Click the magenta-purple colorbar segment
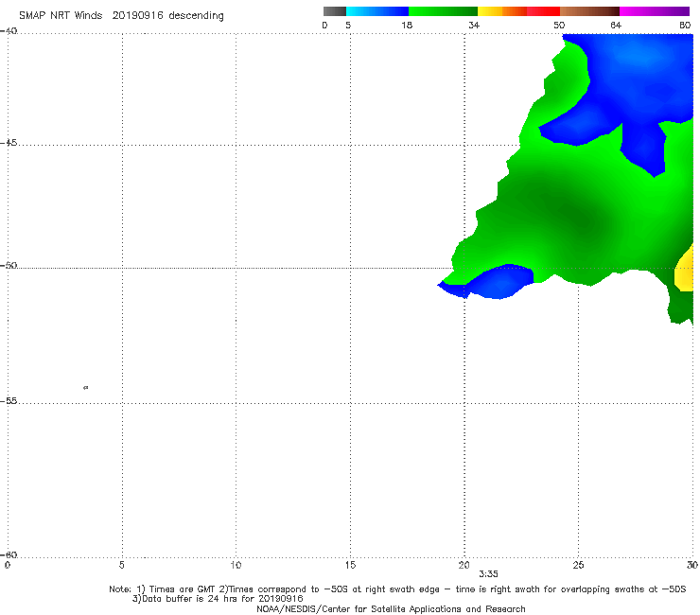This screenshot has width=700, height=615. point(655,11)
